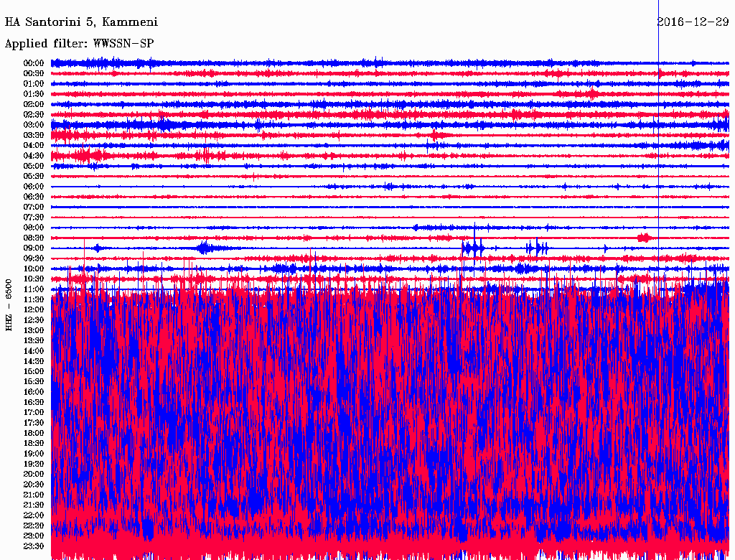This screenshot has height=560, width=735.
Task: Select the 06:00 time row label
Action: point(34,187)
